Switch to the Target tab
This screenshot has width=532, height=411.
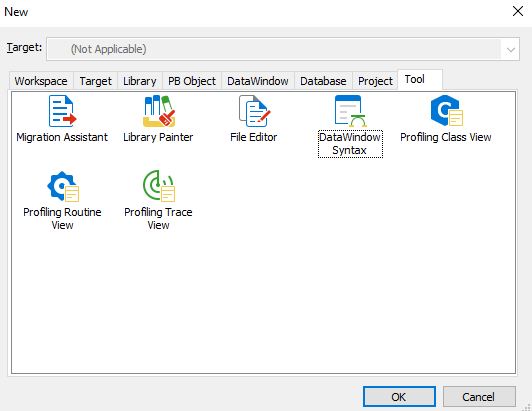pos(96,81)
